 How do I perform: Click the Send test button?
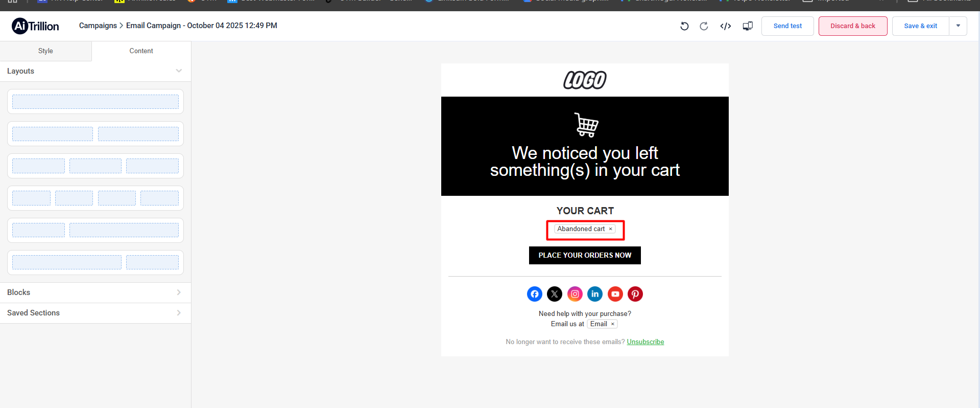pyautogui.click(x=787, y=26)
